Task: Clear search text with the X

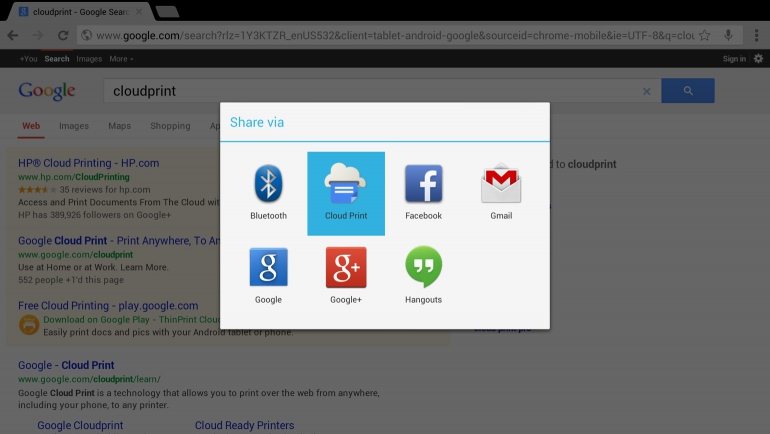Action: [646, 91]
